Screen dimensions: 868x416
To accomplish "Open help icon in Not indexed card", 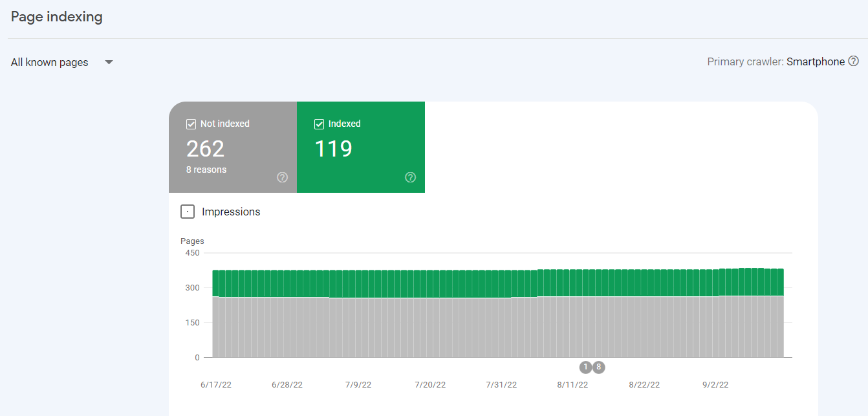I will pos(282,177).
